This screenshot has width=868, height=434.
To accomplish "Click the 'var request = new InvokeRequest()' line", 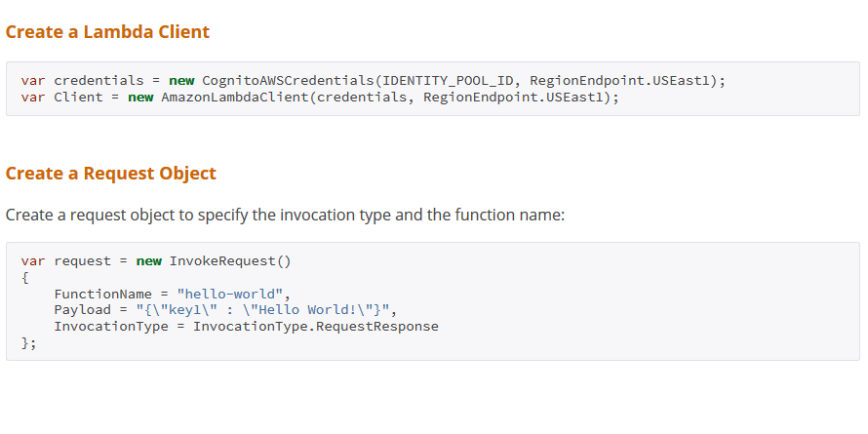I will pyautogui.click(x=156, y=261).
